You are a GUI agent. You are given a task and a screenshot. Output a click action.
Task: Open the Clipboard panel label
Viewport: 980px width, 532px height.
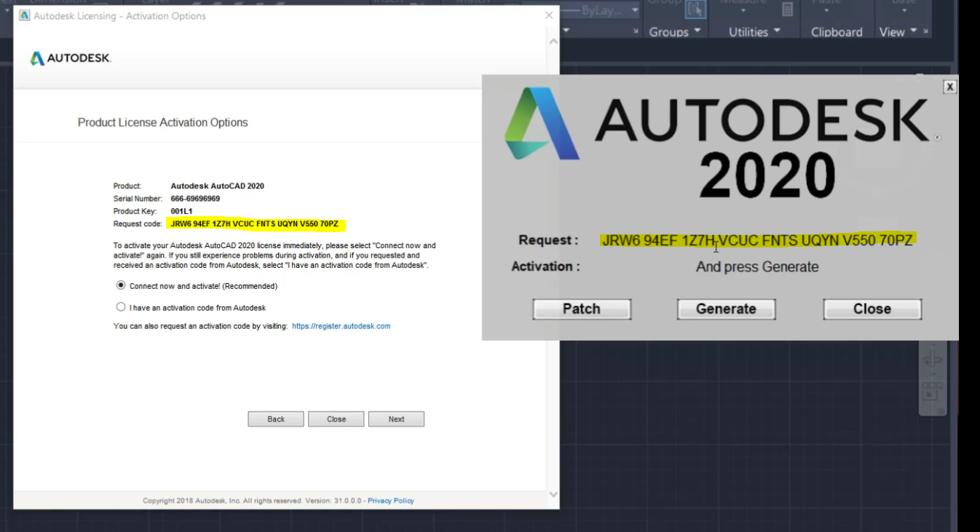pos(837,31)
